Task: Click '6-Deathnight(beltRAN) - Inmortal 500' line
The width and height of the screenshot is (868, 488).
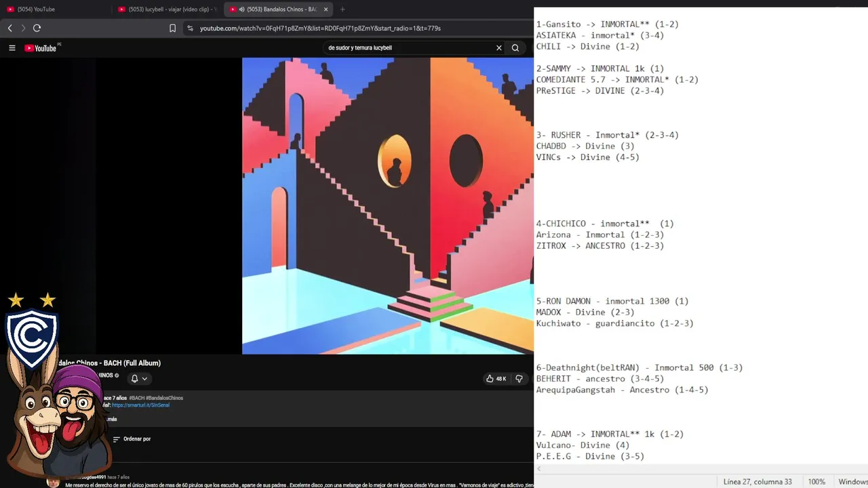Action: click(x=639, y=367)
